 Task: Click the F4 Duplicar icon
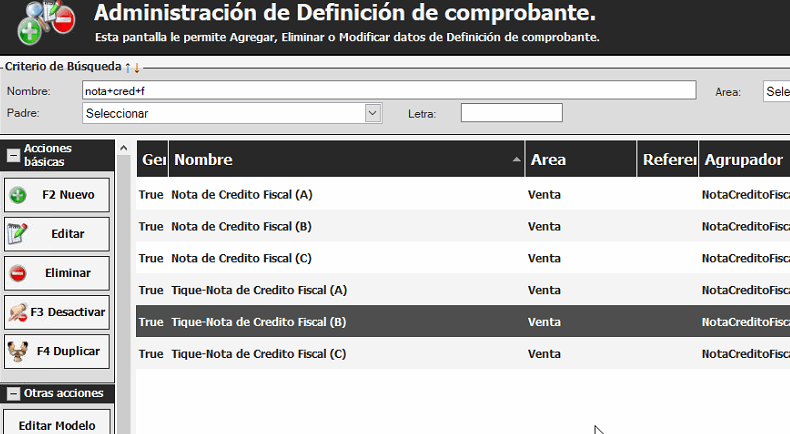[18, 351]
